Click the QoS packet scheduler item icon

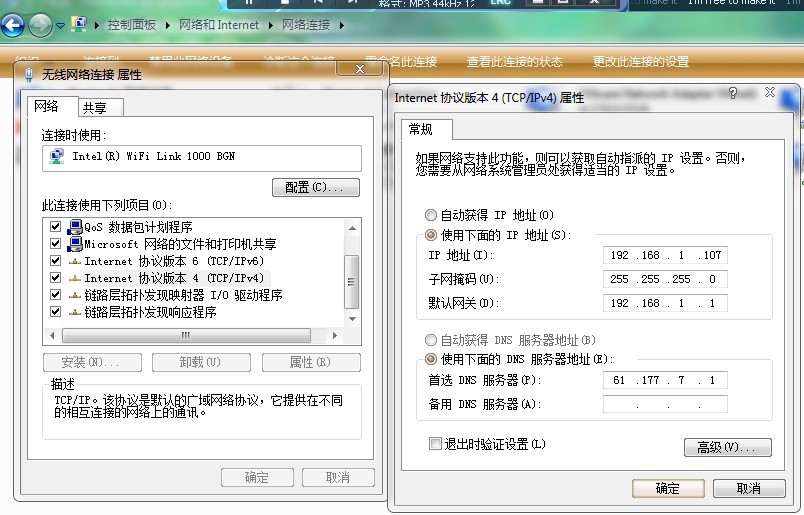74,227
